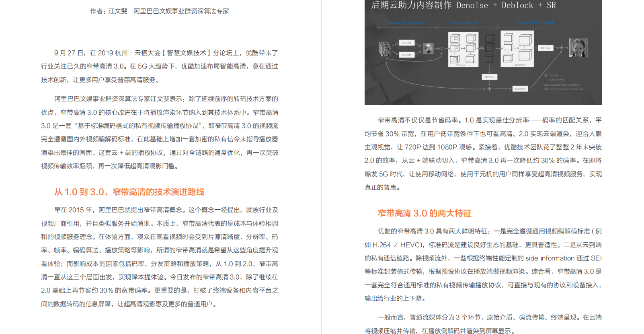Click the line starting "均节省 30% 带宽"
Viewport: 644px width, 334px height.
click(x=483, y=134)
